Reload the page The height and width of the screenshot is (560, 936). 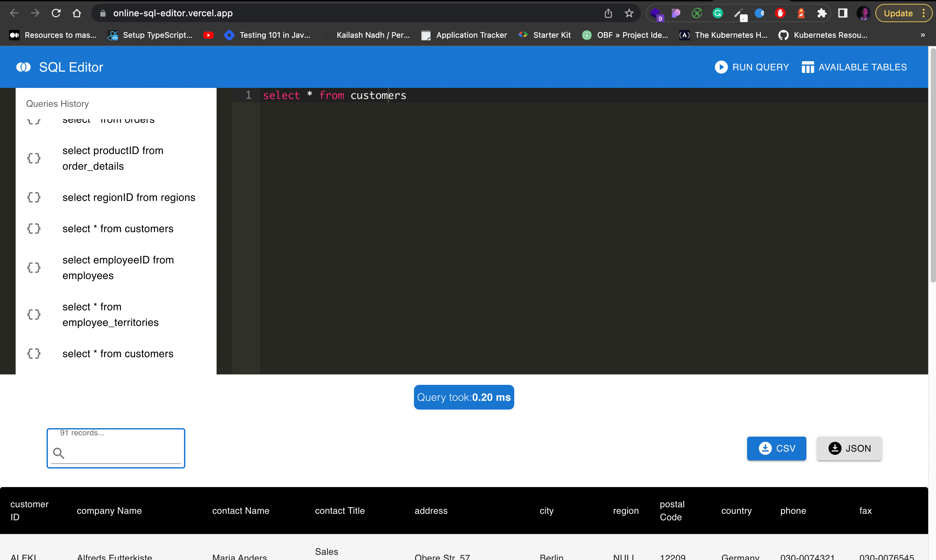point(56,13)
